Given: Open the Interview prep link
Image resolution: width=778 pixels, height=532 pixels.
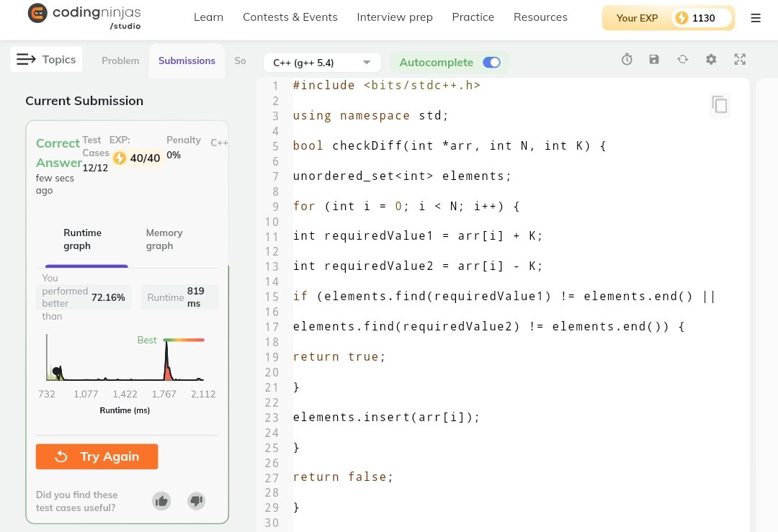Looking at the screenshot, I should tap(395, 17).
